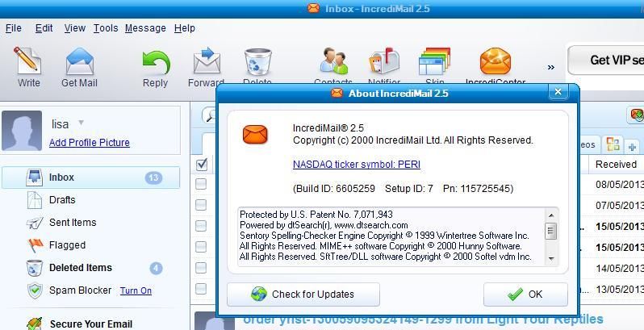Viewport: 644px width, 330px height.
Task: Click the Secure Your Email item
Action: [x=90, y=324]
